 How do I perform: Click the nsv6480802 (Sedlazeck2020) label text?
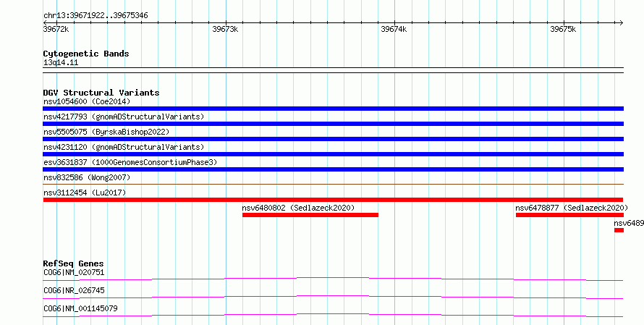298,208
